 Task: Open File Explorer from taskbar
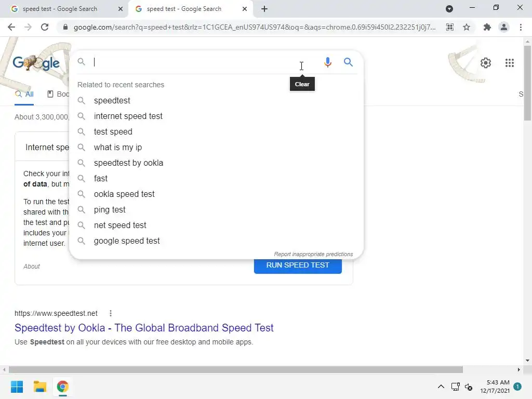[x=39, y=387]
